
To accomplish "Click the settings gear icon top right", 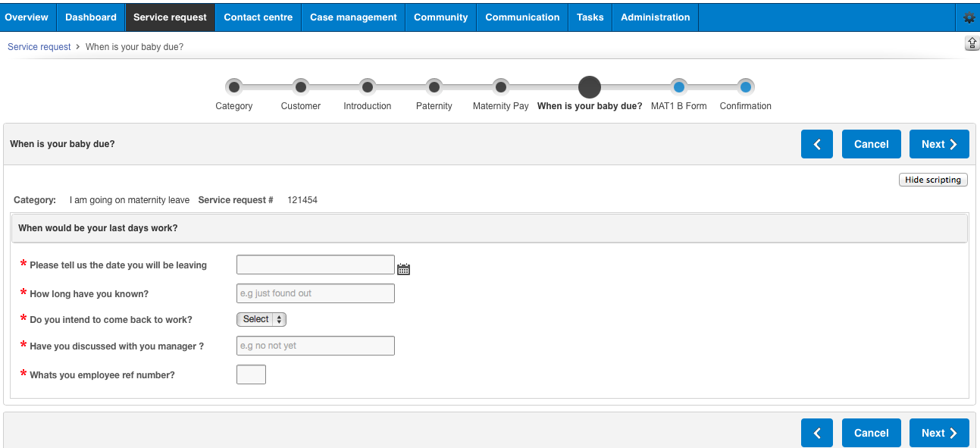I will 969,16.
